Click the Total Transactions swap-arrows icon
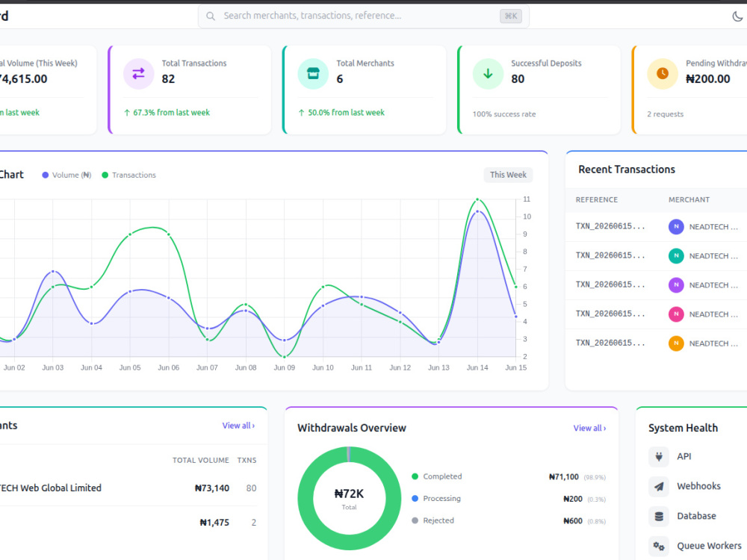 point(139,74)
